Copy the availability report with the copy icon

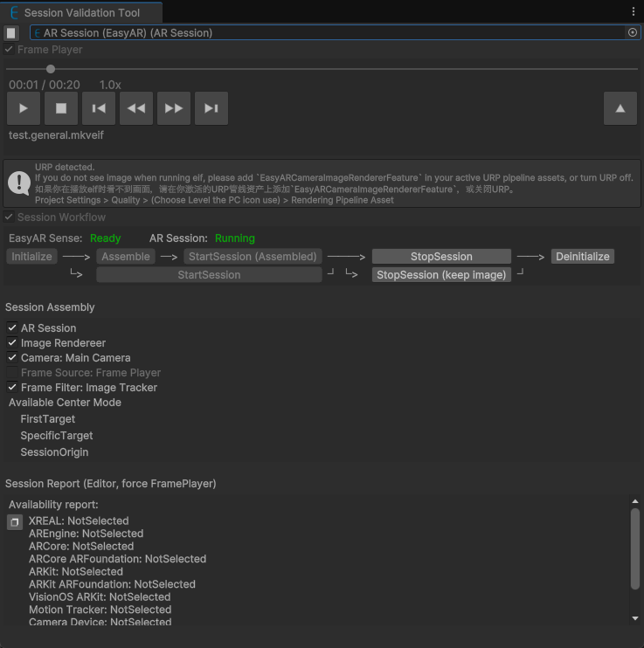click(15, 522)
